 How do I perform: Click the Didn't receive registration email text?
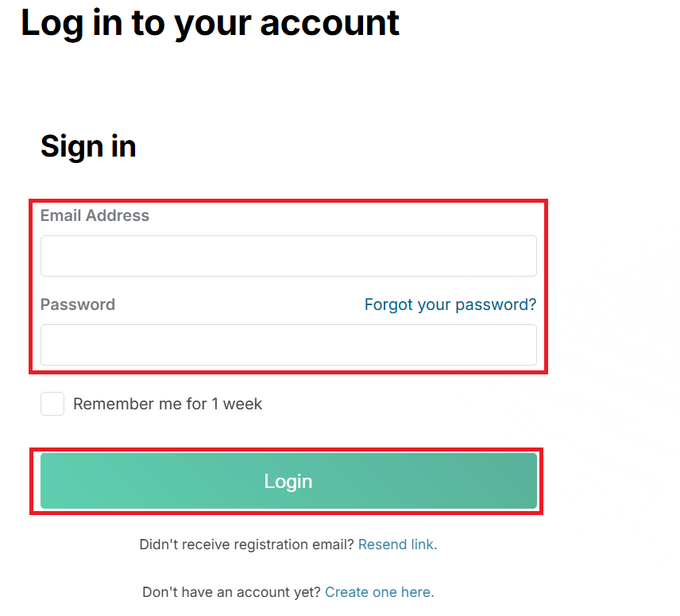point(246,544)
